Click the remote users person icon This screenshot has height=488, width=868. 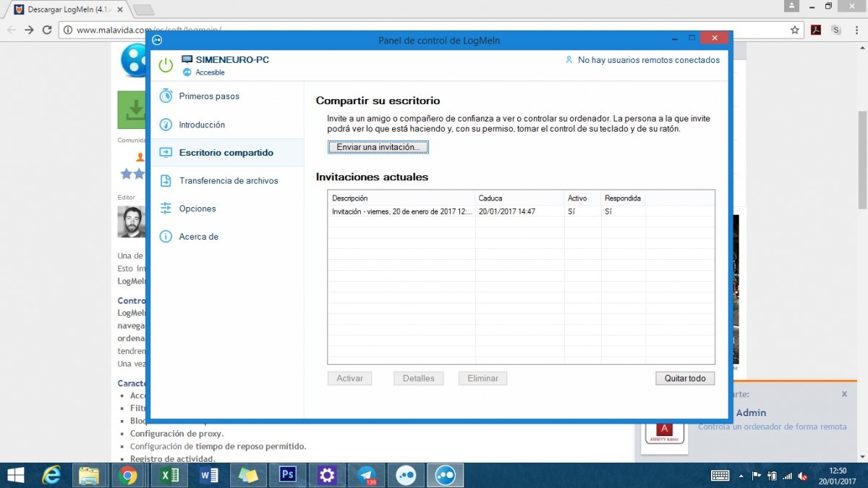click(x=569, y=60)
